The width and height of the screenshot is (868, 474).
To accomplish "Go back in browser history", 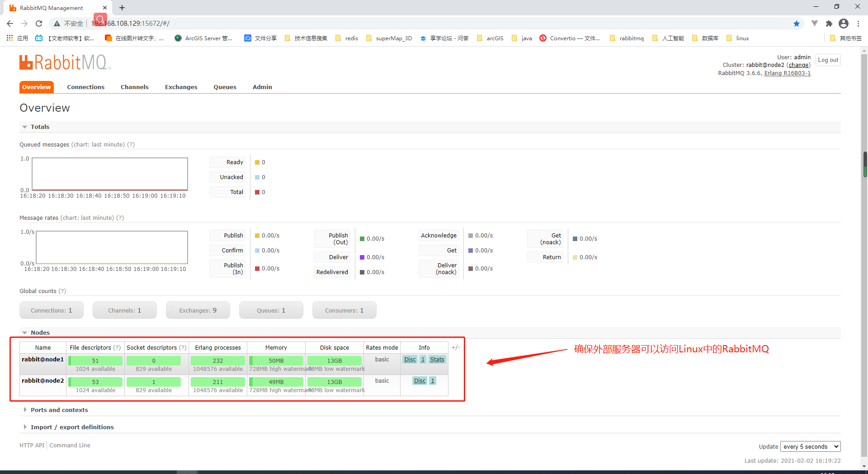I will [x=10, y=24].
